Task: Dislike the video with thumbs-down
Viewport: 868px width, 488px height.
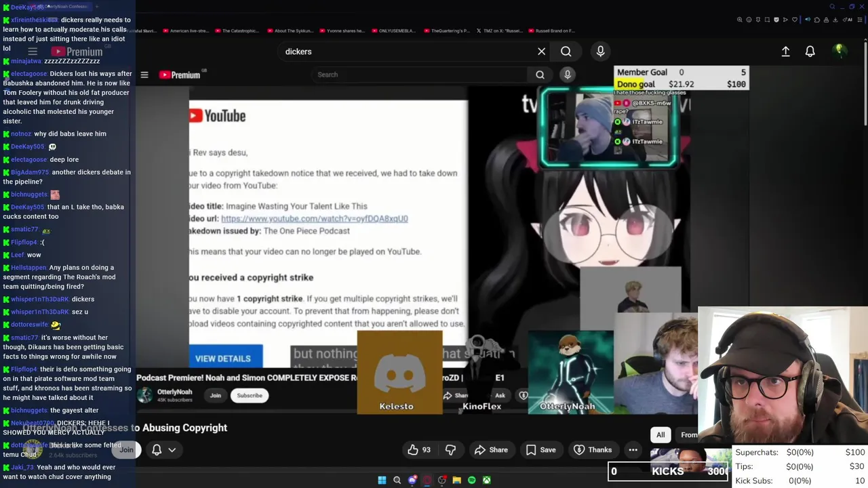Action: (450, 449)
